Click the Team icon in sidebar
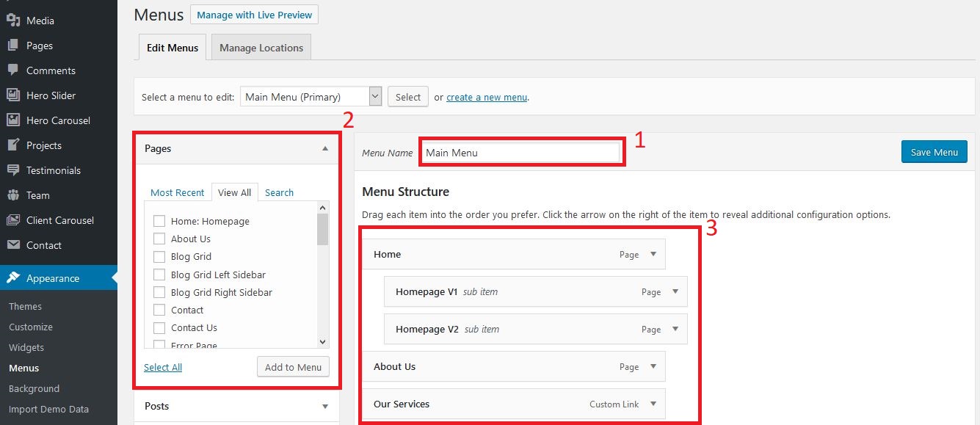Viewport: 980px width, 425px height. click(13, 195)
